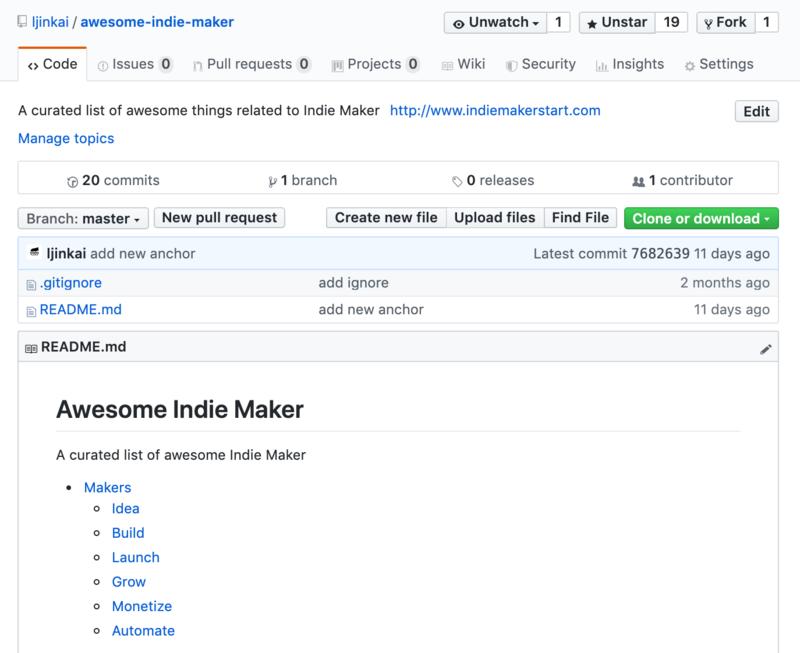Open the Insights tab
Viewport: 800px width, 653px height.
click(x=632, y=63)
